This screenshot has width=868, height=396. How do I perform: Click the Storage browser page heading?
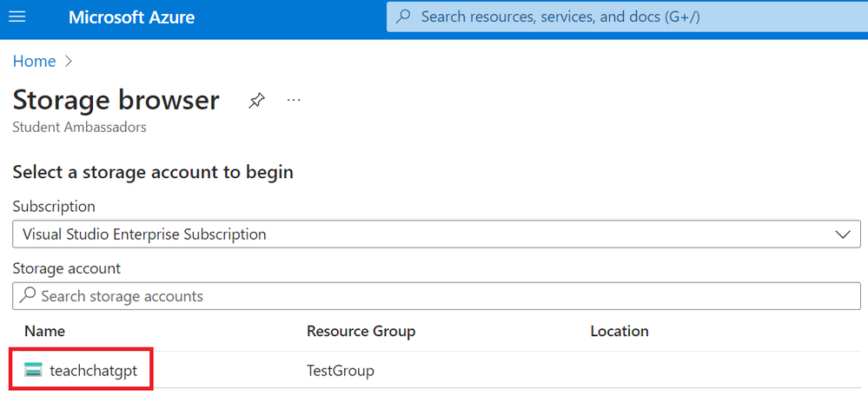[116, 101]
